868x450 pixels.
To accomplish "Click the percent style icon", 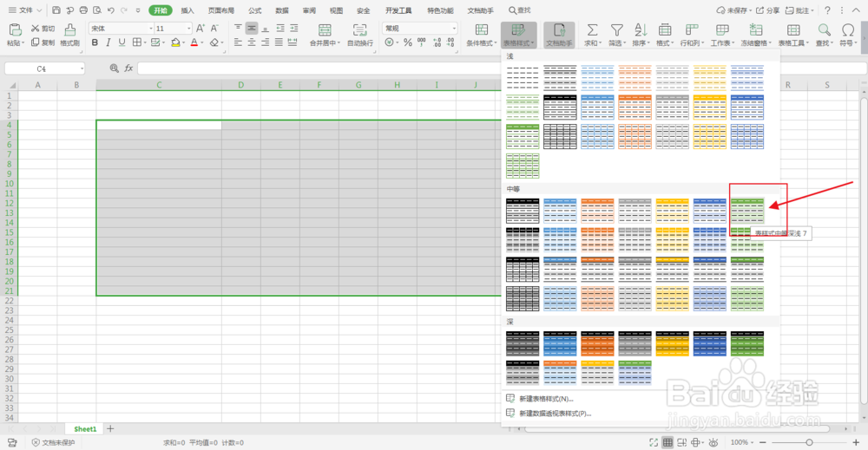I will click(x=407, y=42).
